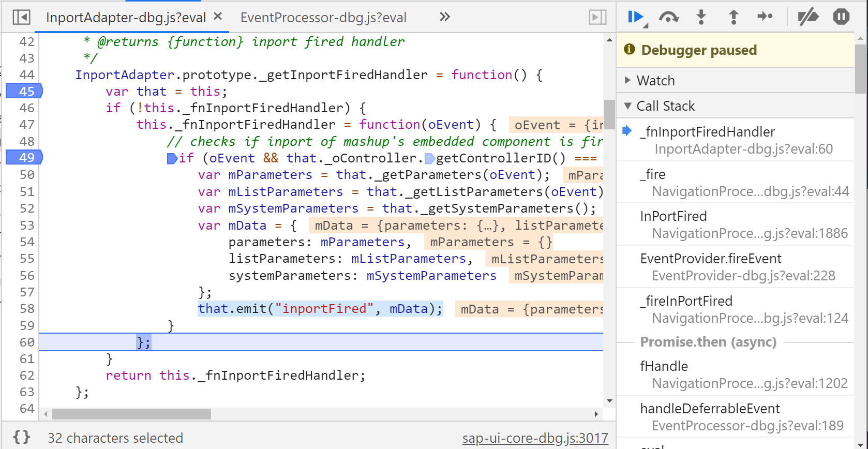Image resolution: width=868 pixels, height=449 pixels.
Task: Toggle breakpoint on line 49
Action: point(24,157)
